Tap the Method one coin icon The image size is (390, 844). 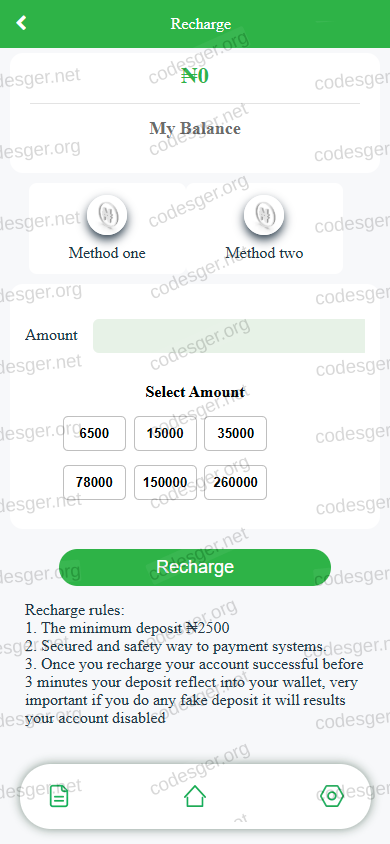click(x=107, y=216)
